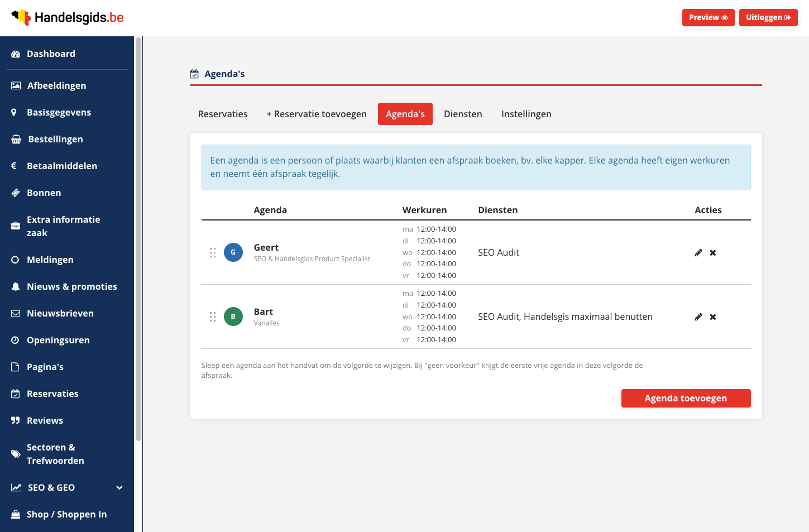Click the Openingsuren clock icon
Screen dimensions: 809x532
point(15,340)
